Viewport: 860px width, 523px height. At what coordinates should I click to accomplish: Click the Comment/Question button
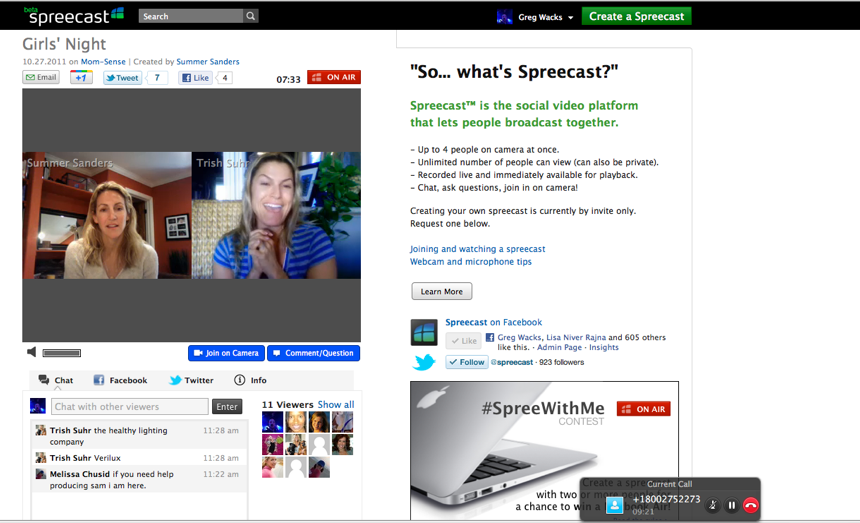[x=314, y=353]
